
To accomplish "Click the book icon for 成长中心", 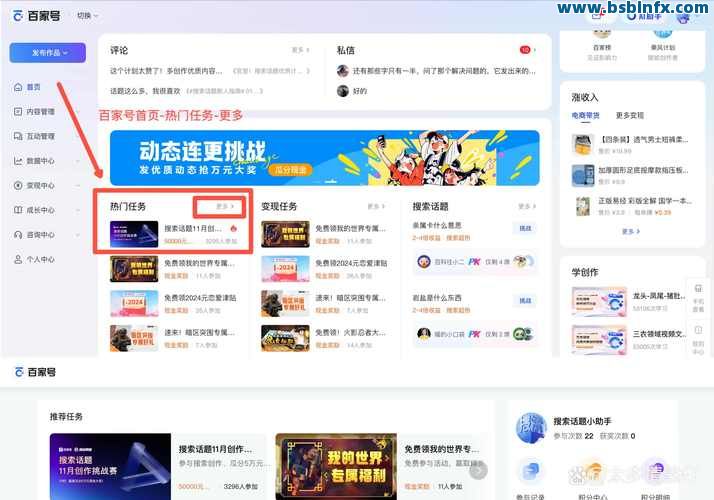I will [x=18, y=210].
